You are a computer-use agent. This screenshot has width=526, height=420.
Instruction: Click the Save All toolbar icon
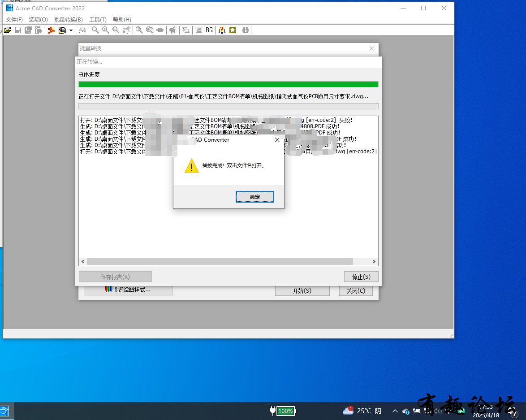point(28,30)
